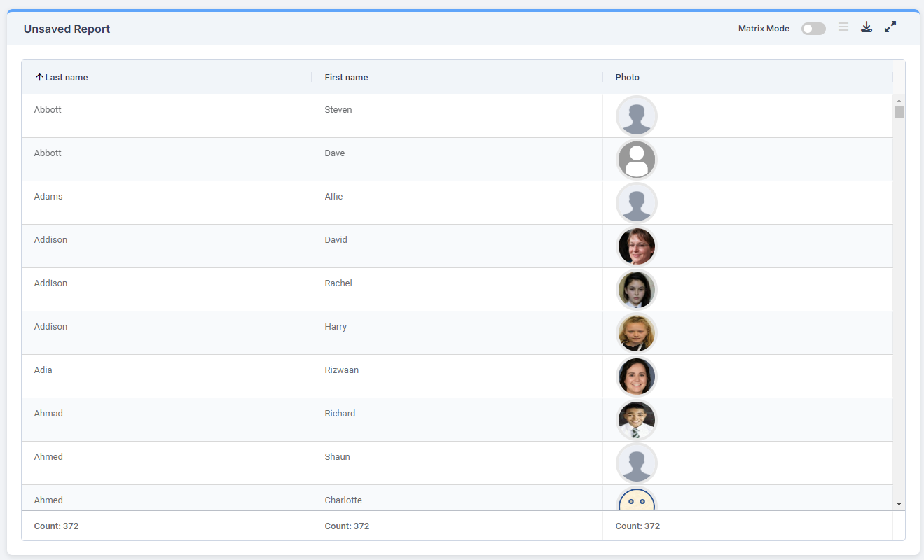Click the Unsaved Report title

(x=67, y=29)
